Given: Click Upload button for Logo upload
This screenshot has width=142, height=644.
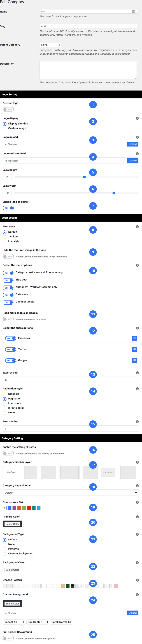Looking at the screenshot, I should tap(133, 144).
